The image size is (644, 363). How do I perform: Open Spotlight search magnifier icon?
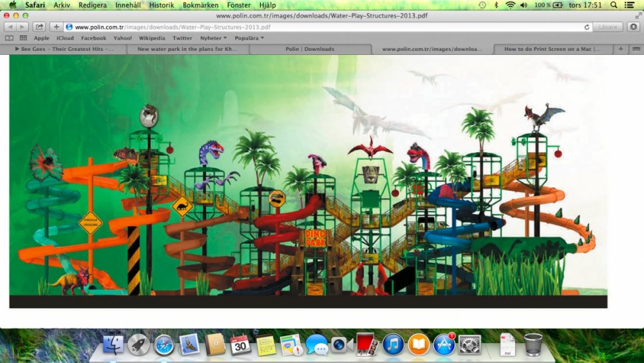point(613,5)
